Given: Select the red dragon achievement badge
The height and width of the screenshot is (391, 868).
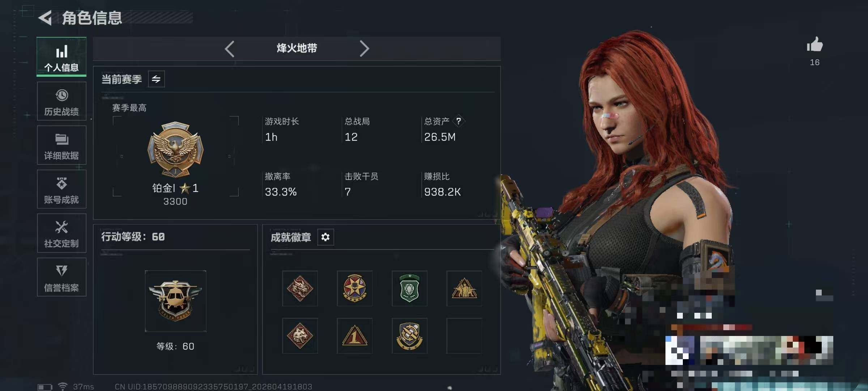Looking at the screenshot, I should (300, 289).
